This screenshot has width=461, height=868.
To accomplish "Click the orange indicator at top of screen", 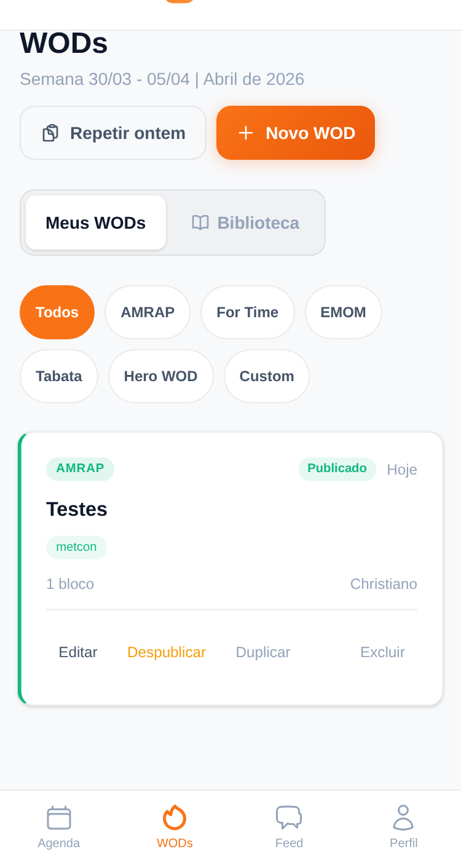I will [x=178, y=1].
